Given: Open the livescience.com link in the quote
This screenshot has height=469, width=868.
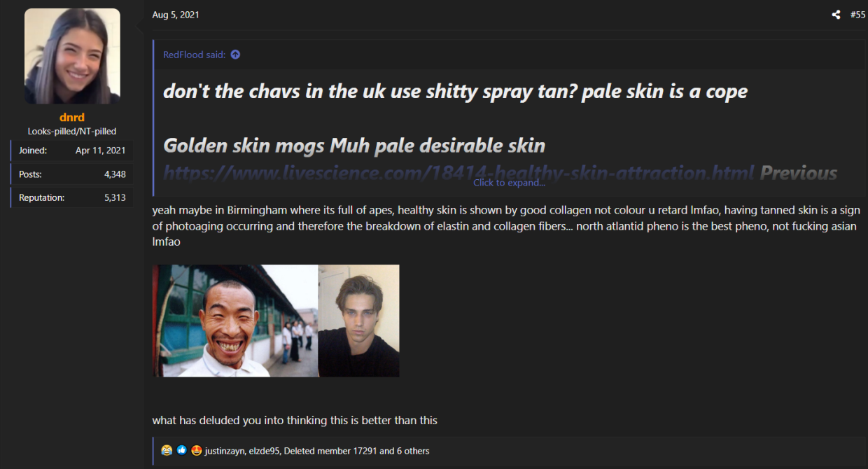Looking at the screenshot, I should pyautogui.click(x=459, y=173).
